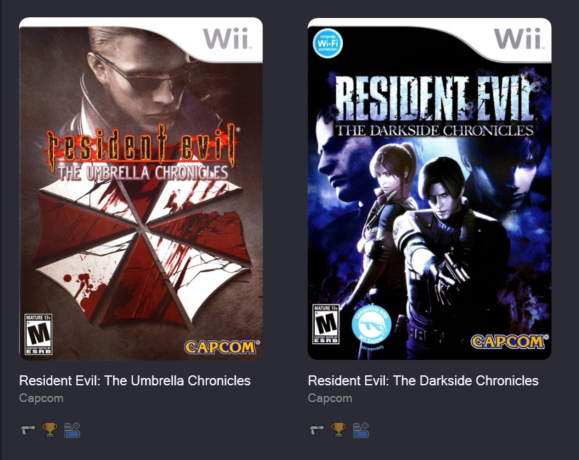Click the ESRB M rating on Umbrella cover

pos(38,334)
